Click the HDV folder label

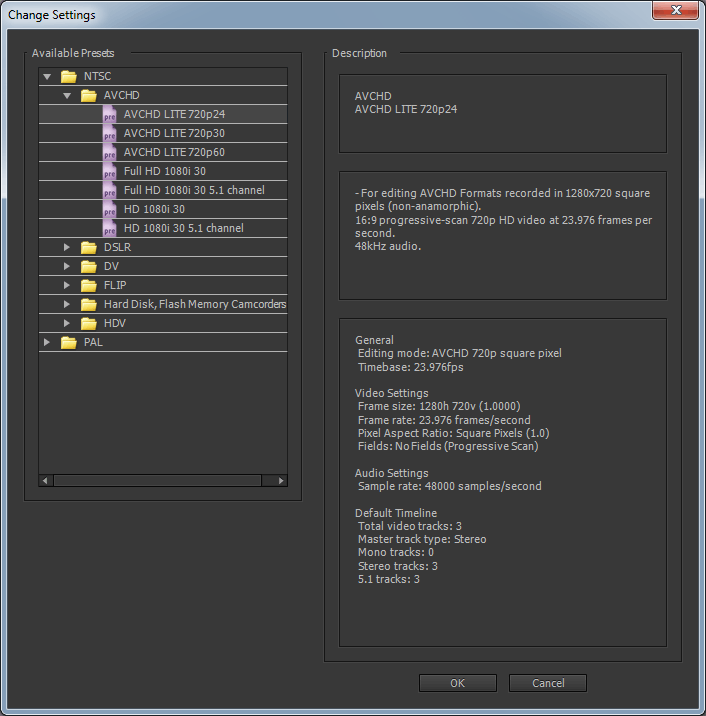click(115, 323)
